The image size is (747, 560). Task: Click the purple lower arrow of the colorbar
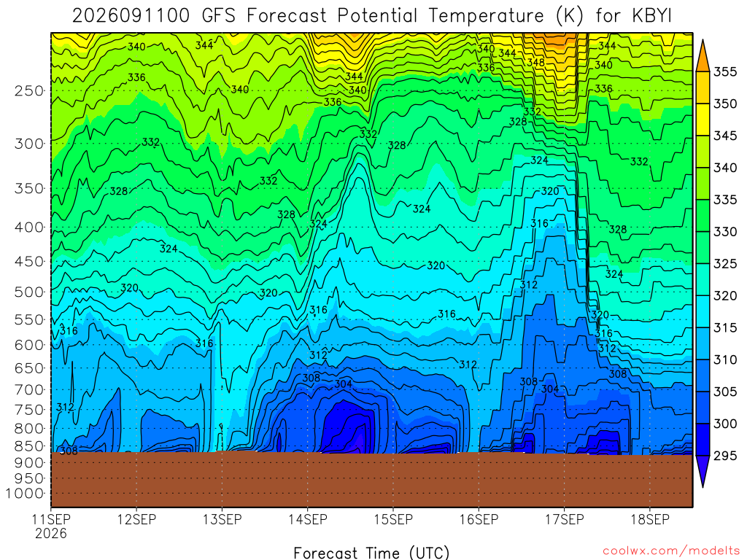pos(703,470)
